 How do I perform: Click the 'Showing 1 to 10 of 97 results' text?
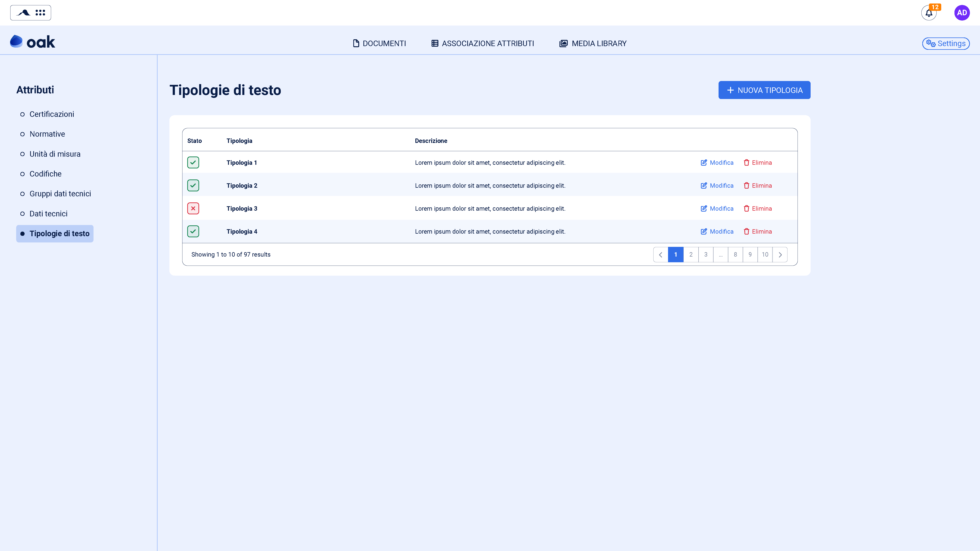(x=231, y=255)
